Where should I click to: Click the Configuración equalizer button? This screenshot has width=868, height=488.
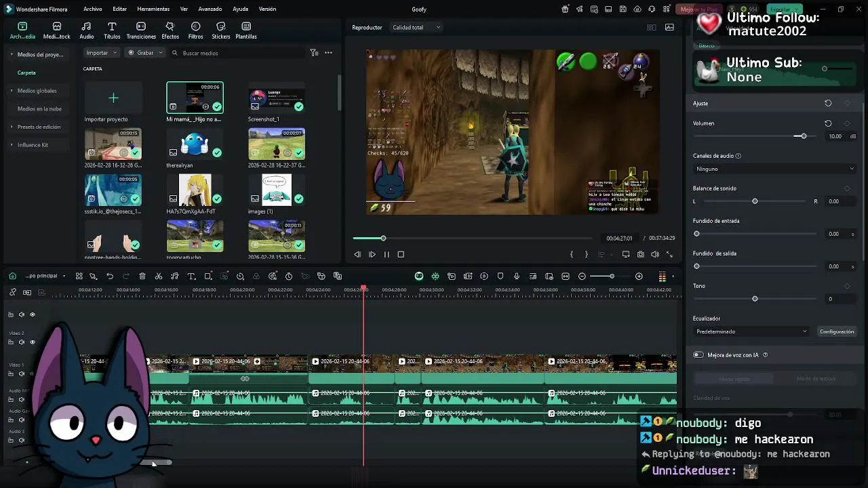[837, 331]
